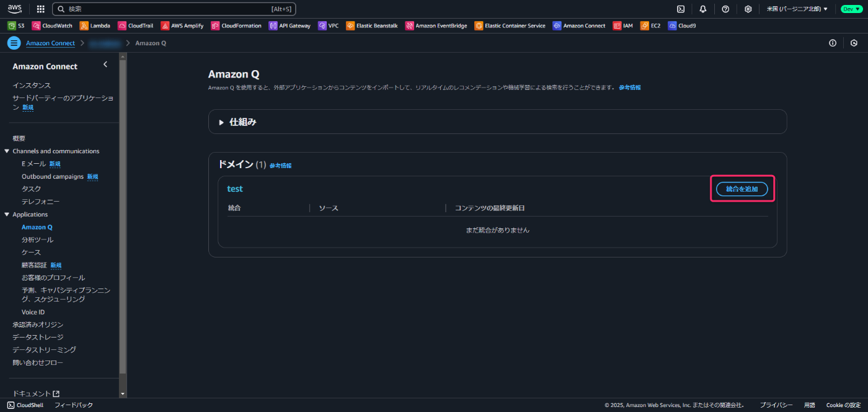
Task: Open S3 bookmark
Action: [x=16, y=26]
